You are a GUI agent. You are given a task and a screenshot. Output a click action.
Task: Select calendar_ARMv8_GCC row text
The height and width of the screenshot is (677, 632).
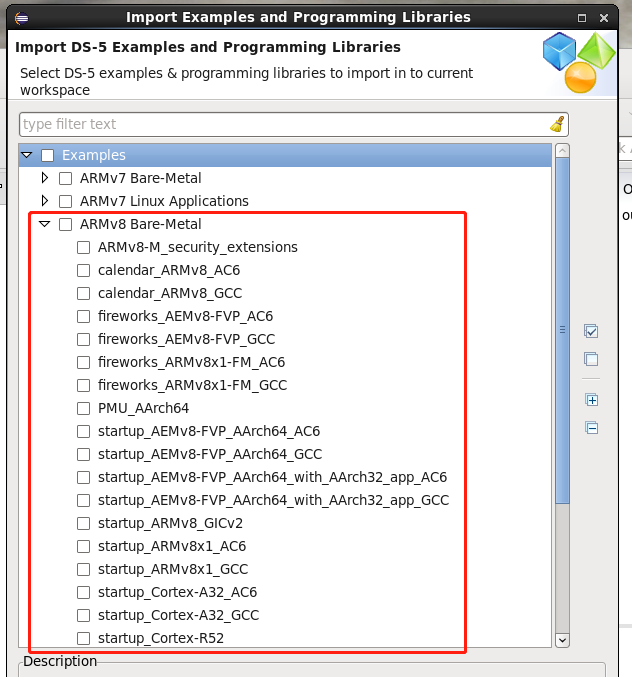point(170,293)
